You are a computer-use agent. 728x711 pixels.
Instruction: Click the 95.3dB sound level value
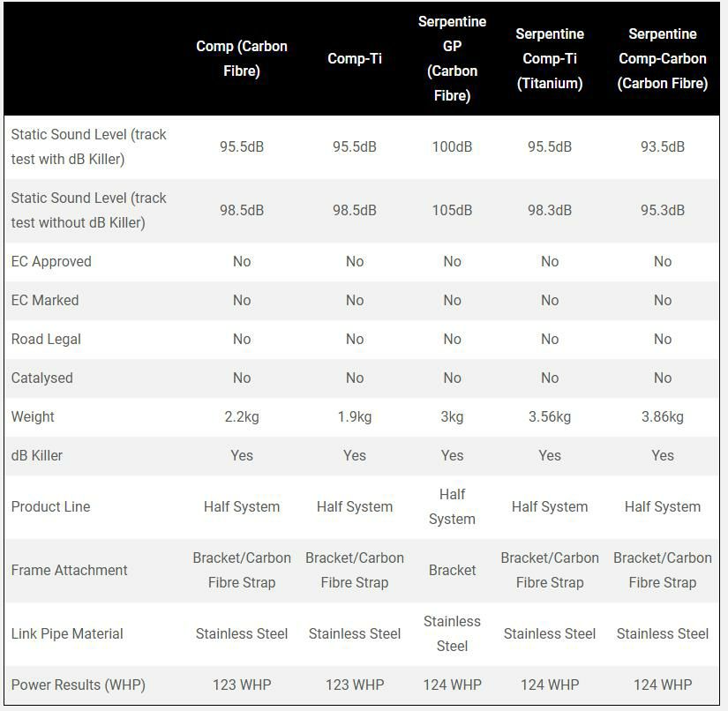pos(662,210)
